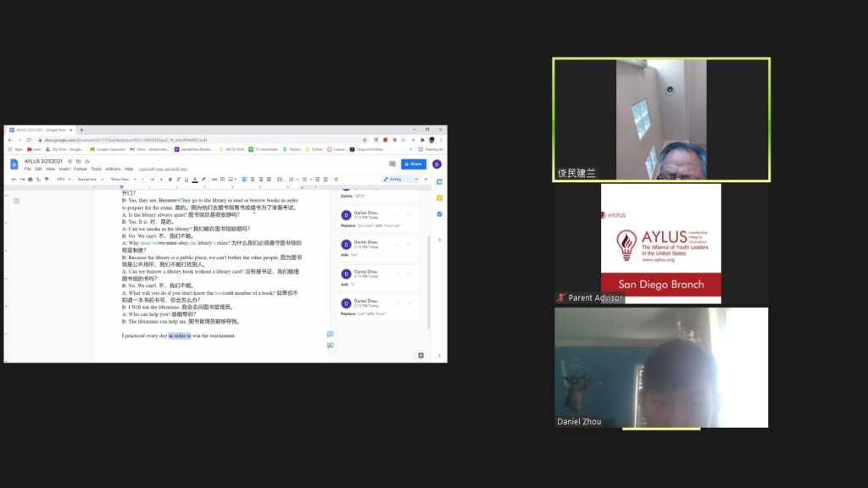This screenshot has height=488, width=868.
Task: Select the paint format tool
Action: click(47, 180)
